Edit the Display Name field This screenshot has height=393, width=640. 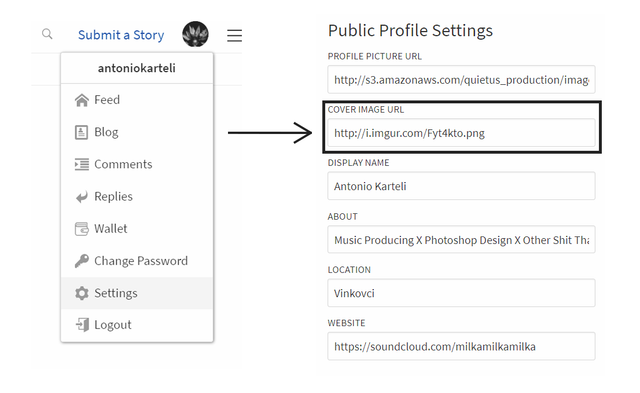click(x=461, y=186)
